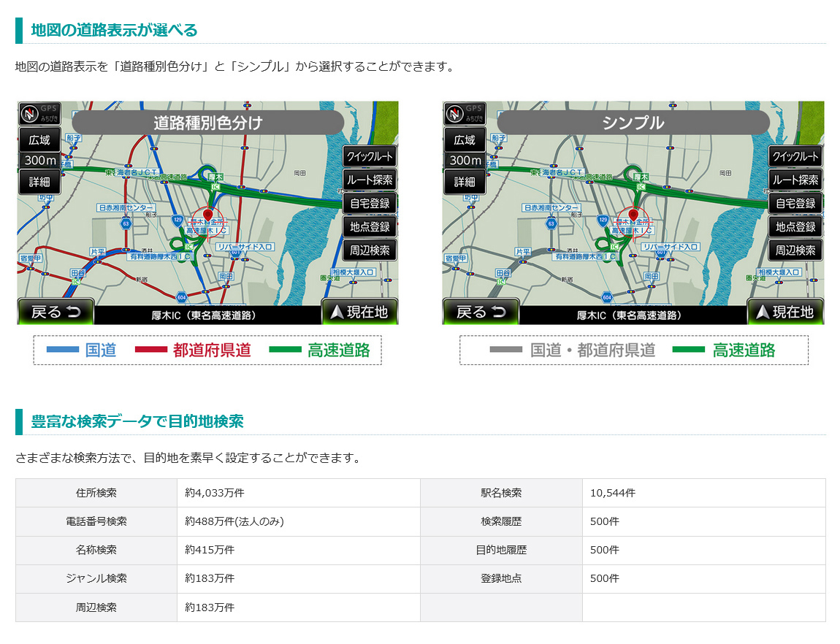Viewport: 840px width, 644px height.
Task: Click 目的地履歴 table cell
Action: click(x=501, y=551)
